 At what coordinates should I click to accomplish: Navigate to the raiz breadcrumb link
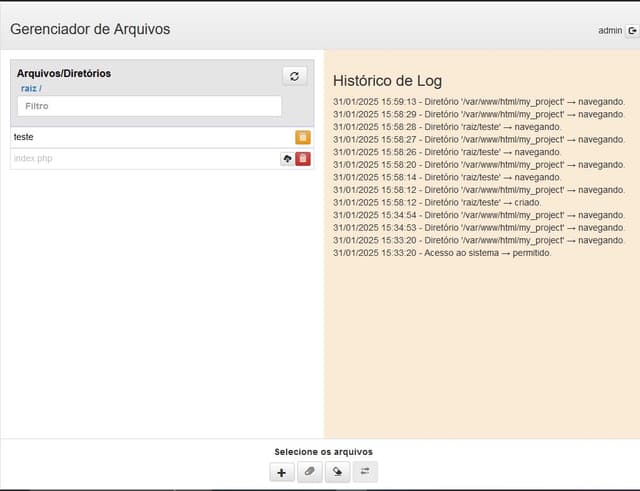point(29,89)
